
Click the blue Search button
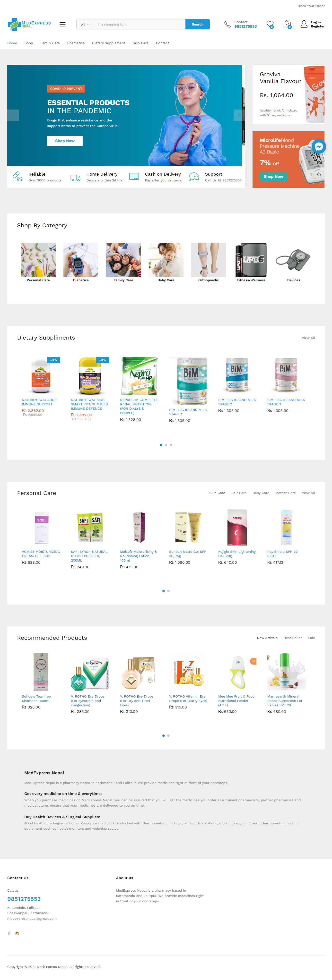click(x=197, y=24)
